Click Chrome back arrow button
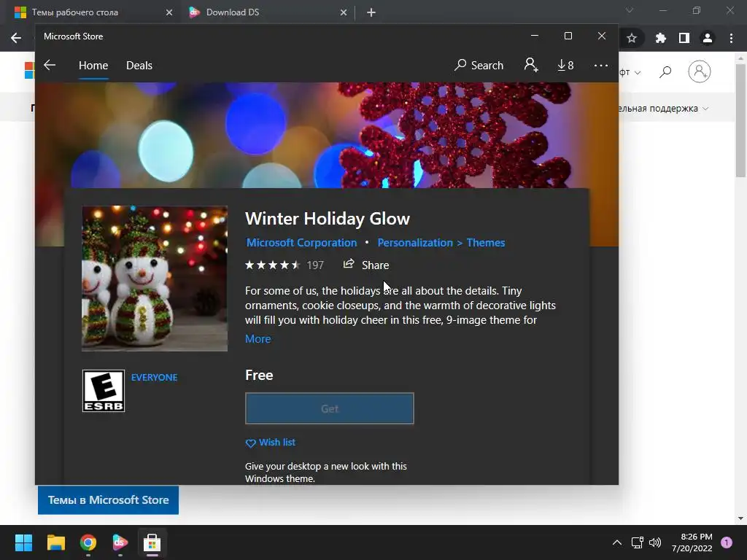Viewport: 747px width, 560px height. tap(16, 38)
